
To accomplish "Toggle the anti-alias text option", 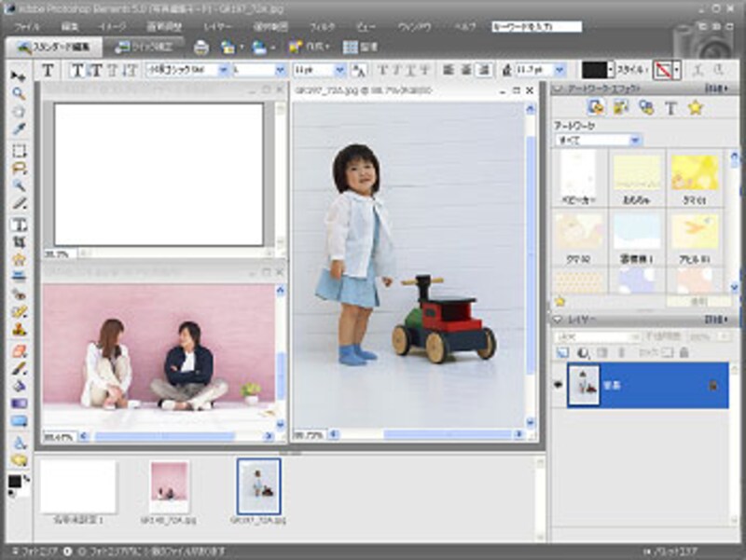I will [358, 70].
